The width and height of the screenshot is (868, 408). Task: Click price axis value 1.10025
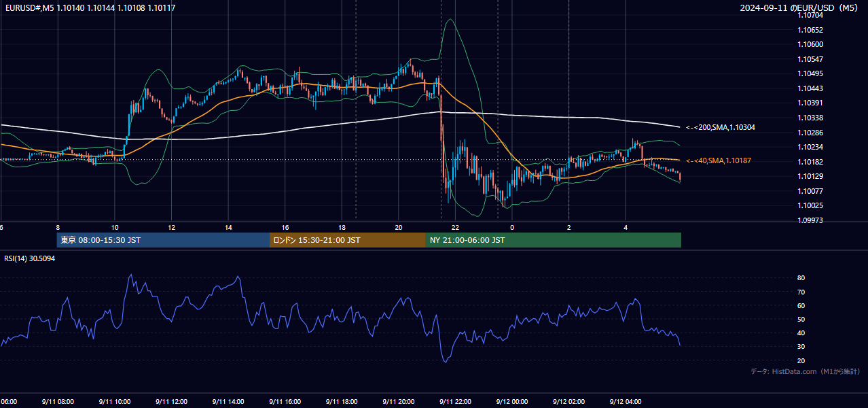click(811, 205)
